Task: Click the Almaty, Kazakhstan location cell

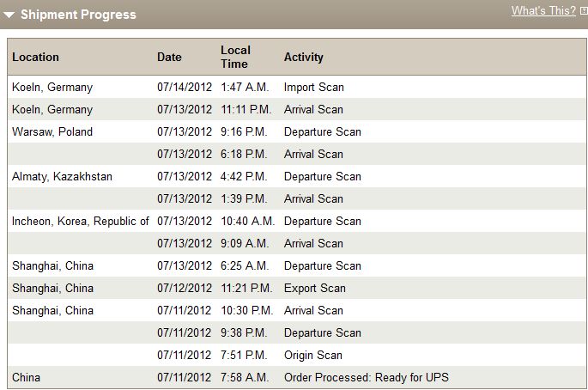Action: pyautogui.click(x=62, y=176)
